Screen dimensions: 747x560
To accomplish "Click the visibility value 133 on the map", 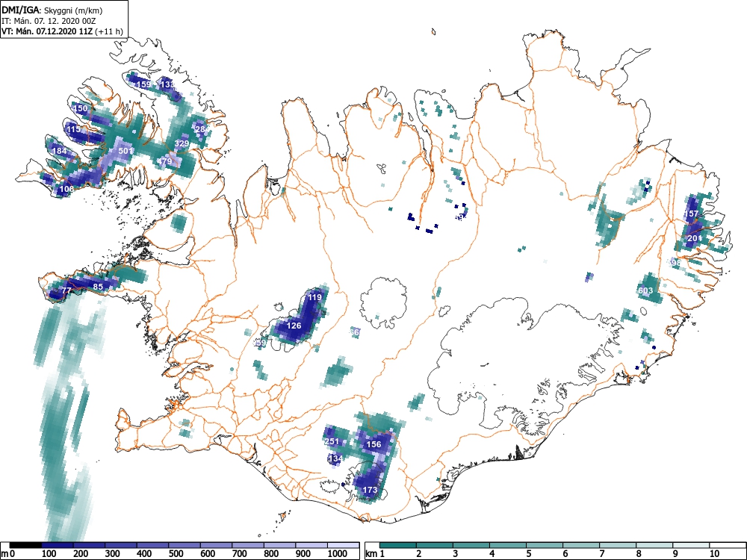I will pyautogui.click(x=167, y=84).
